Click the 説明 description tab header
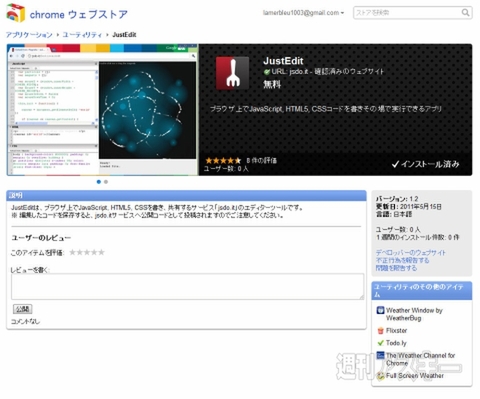Screen dimensions: 480x399 tap(186, 196)
